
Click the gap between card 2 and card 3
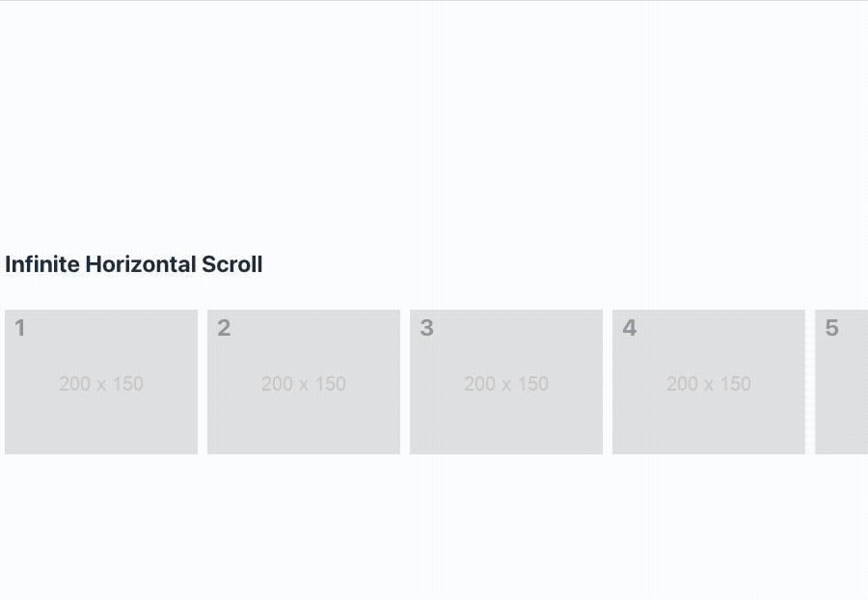pos(405,381)
